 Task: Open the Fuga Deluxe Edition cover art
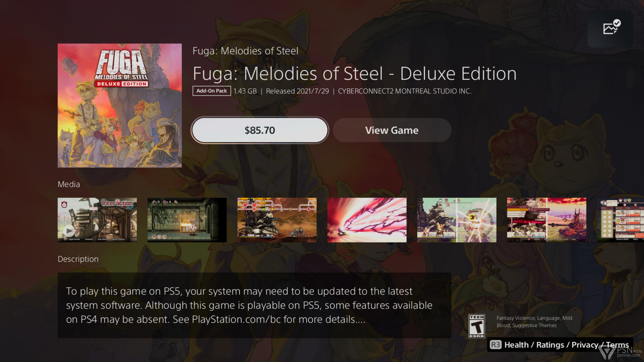pyautogui.click(x=120, y=105)
